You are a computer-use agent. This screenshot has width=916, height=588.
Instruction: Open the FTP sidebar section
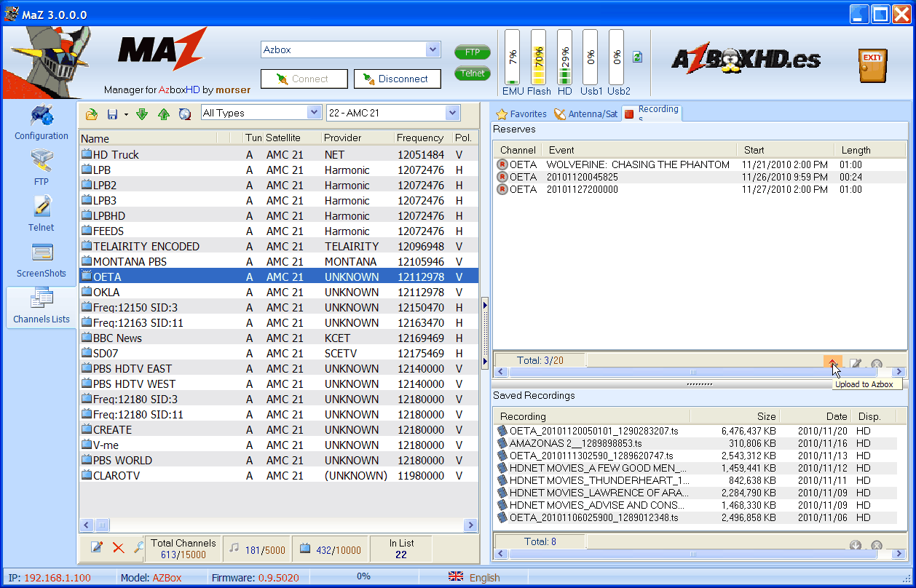click(42, 169)
